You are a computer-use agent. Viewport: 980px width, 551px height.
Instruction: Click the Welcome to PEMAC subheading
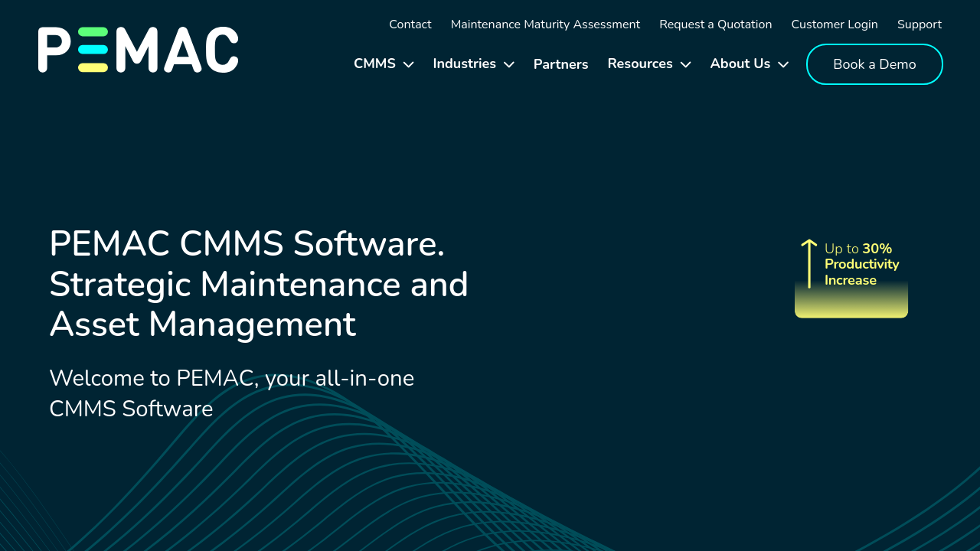click(x=231, y=393)
